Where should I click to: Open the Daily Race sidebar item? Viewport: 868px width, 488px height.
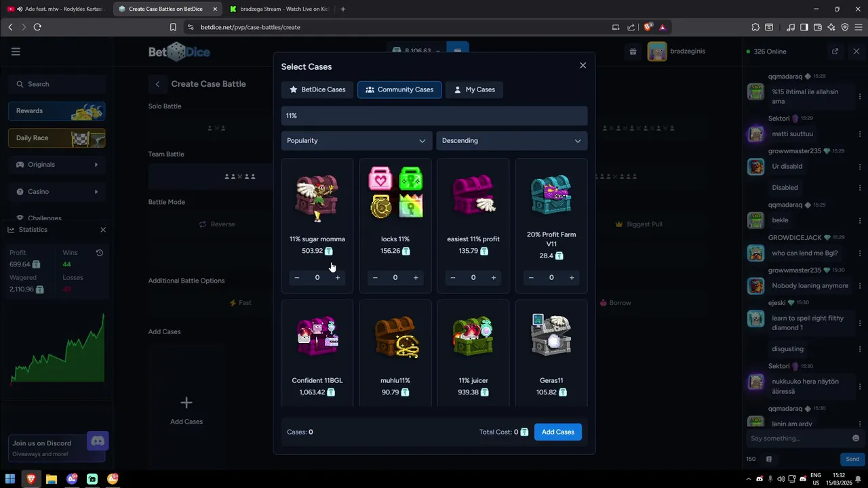click(x=57, y=138)
